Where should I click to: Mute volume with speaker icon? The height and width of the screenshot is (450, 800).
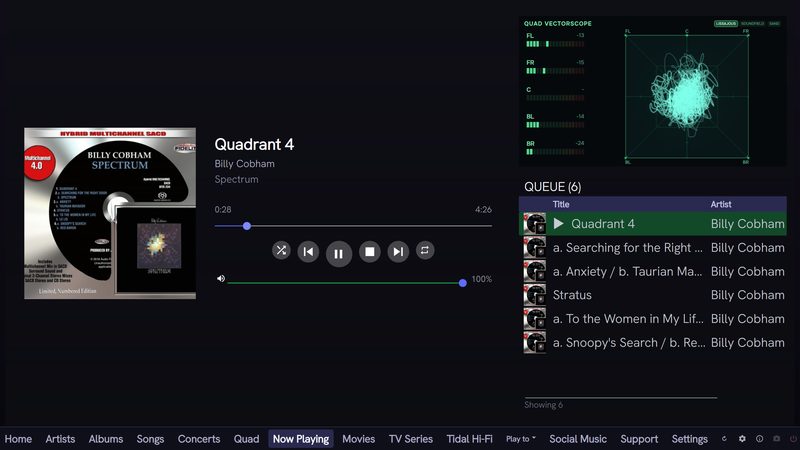pyautogui.click(x=221, y=279)
